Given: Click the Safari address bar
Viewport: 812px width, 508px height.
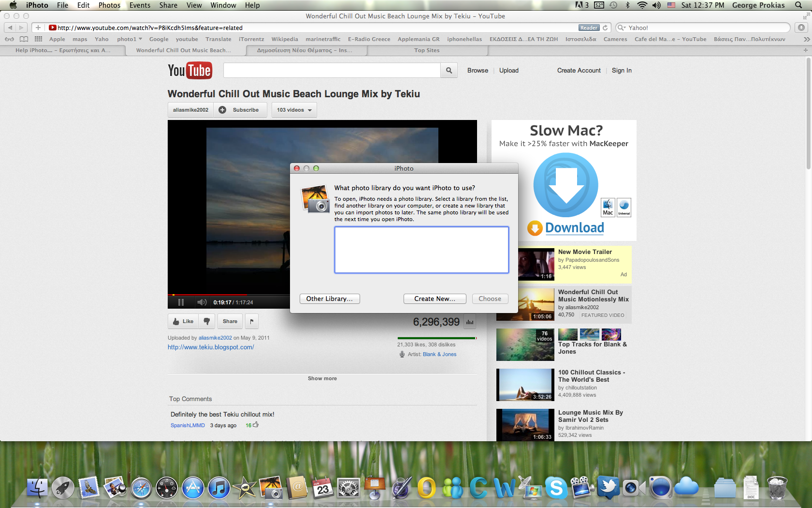Looking at the screenshot, I should 318,28.
